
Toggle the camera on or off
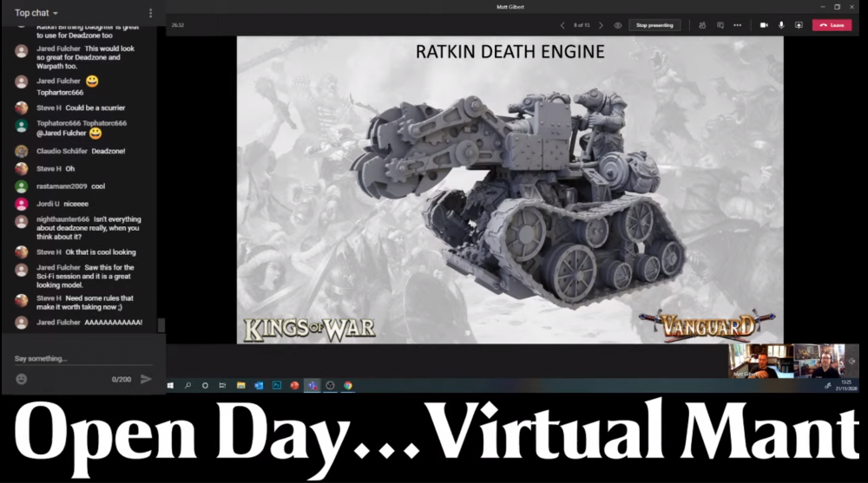(764, 25)
